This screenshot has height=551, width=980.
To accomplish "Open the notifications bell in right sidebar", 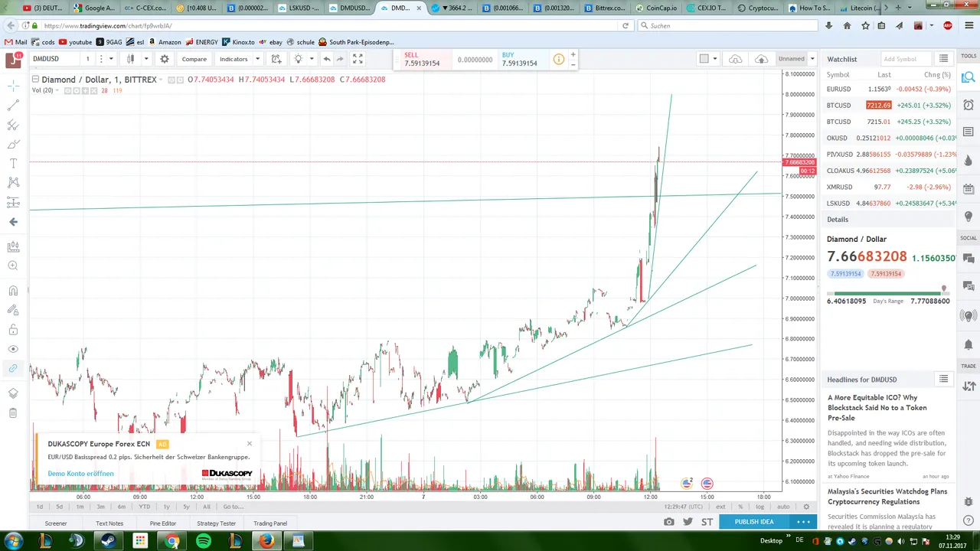I will 969,345.
